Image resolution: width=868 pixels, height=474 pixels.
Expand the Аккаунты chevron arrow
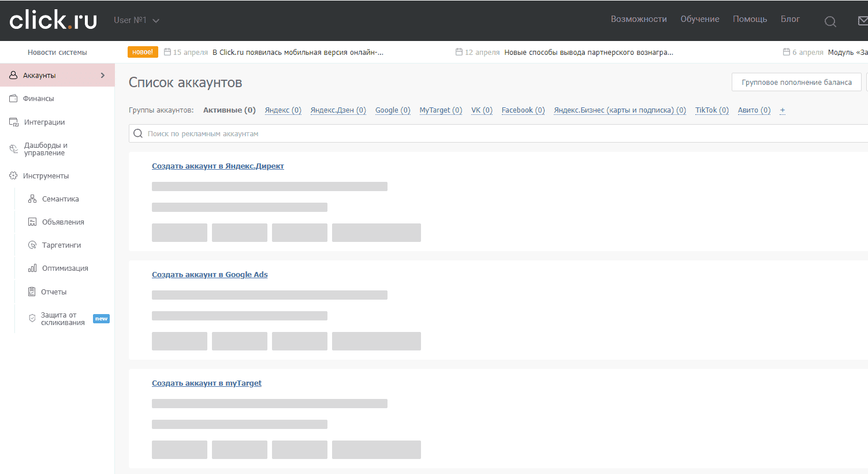point(103,75)
